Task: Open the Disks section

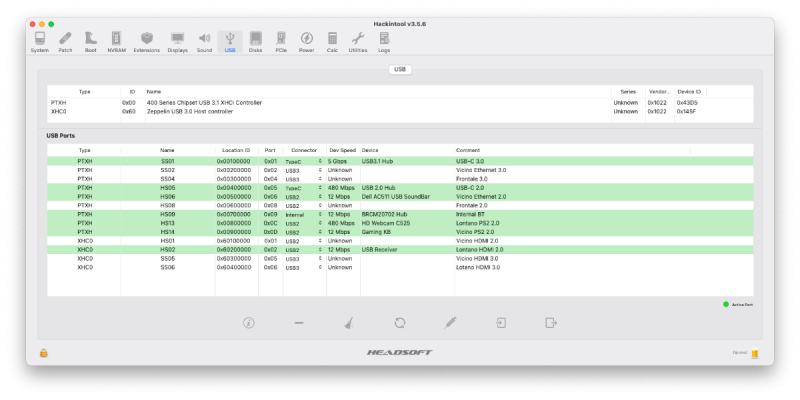Action: point(256,42)
